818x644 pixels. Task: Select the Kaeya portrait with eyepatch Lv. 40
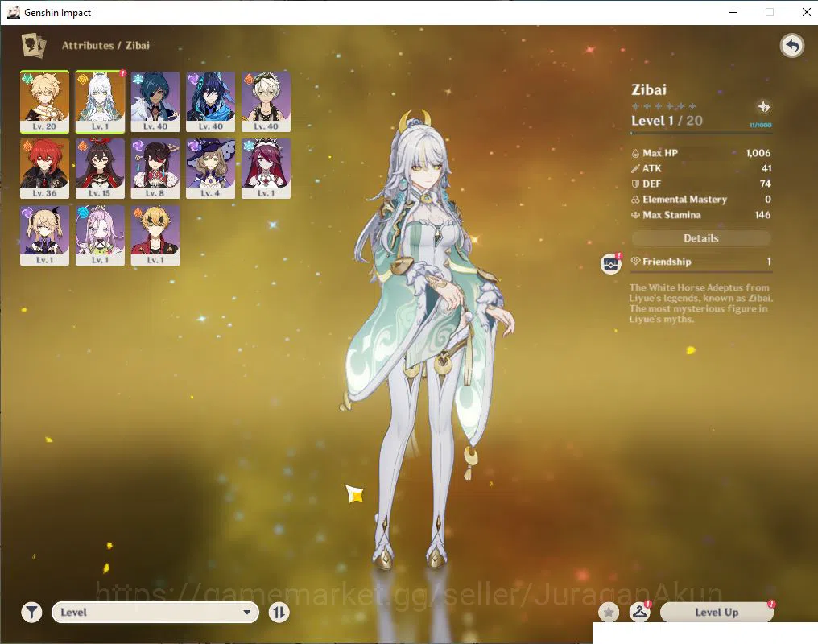point(155,101)
